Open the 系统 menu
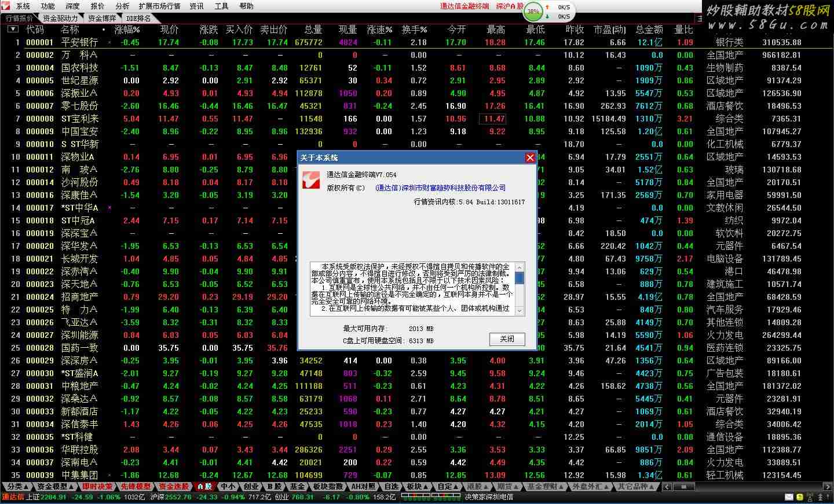This screenshot has width=834, height=504. pyautogui.click(x=23, y=6)
